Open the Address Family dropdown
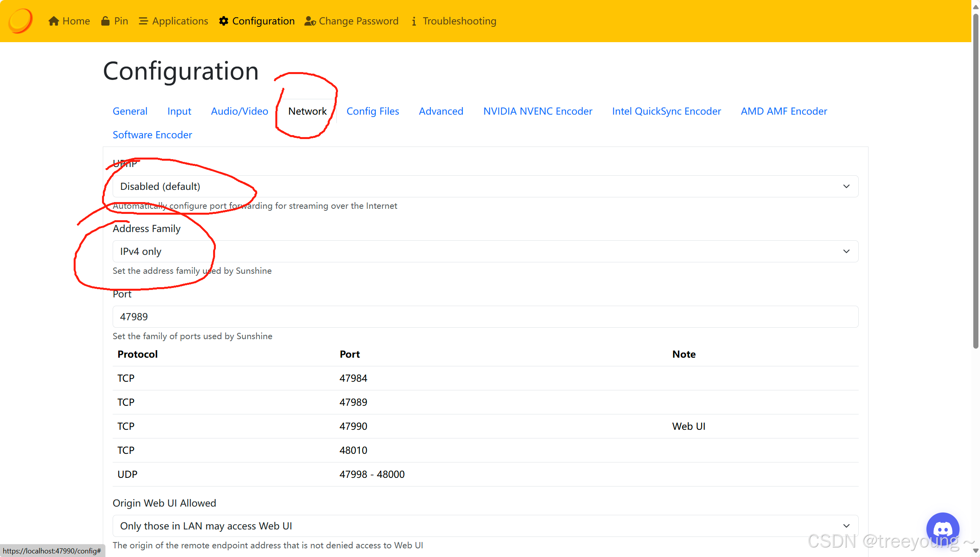The height and width of the screenshot is (557, 980). coord(485,251)
